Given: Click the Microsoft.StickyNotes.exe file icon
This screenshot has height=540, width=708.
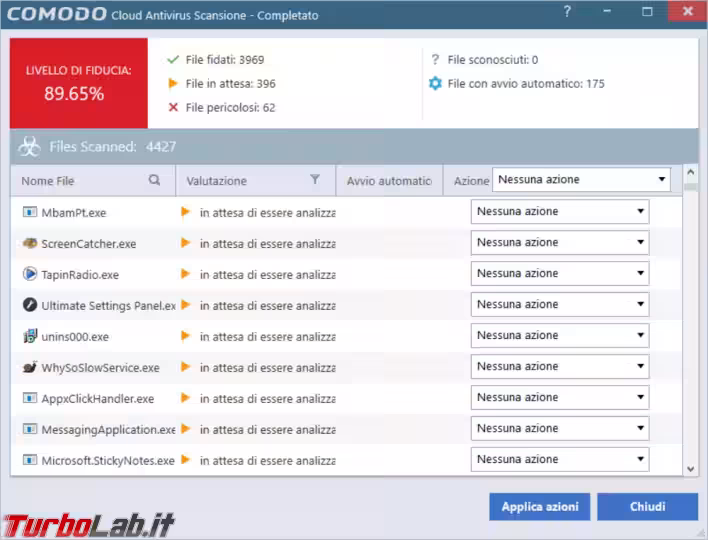Looking at the screenshot, I should click(30, 460).
